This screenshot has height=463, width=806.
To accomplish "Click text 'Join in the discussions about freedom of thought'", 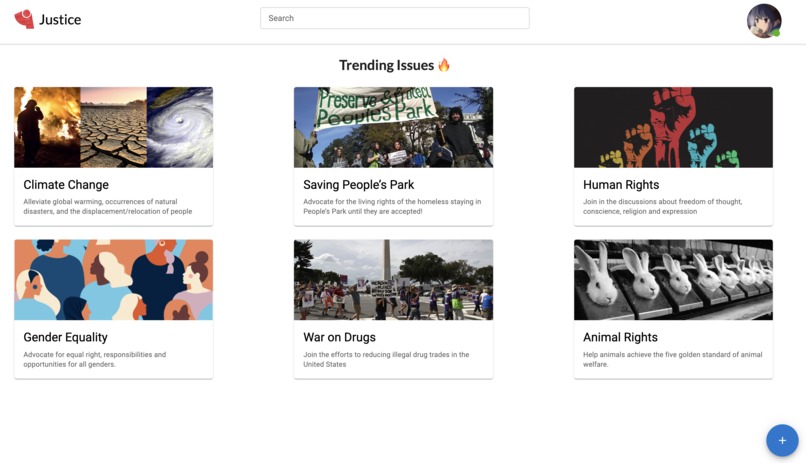I will pos(662,202).
